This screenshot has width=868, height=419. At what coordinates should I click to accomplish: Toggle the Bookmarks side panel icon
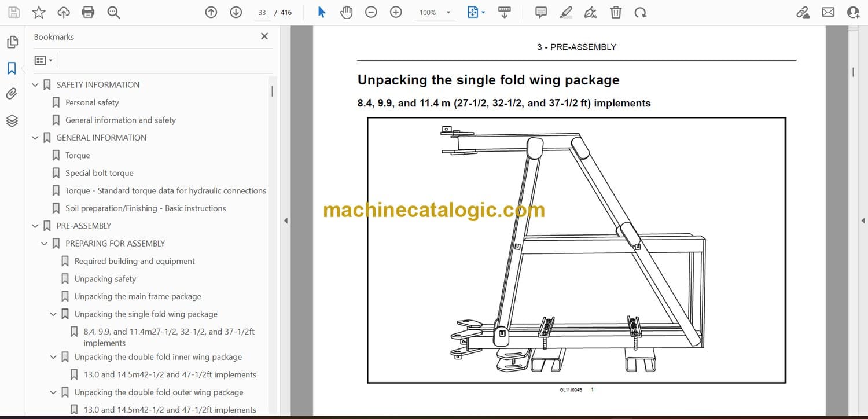pos(12,68)
